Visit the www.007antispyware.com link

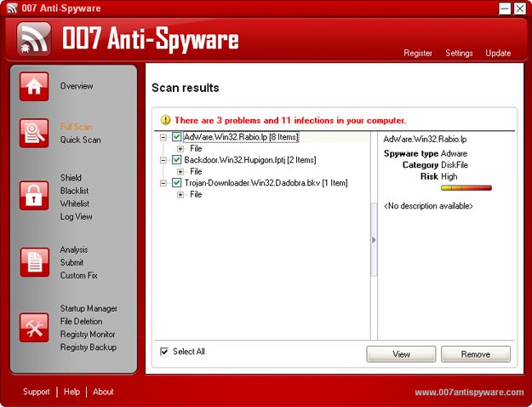(469, 393)
